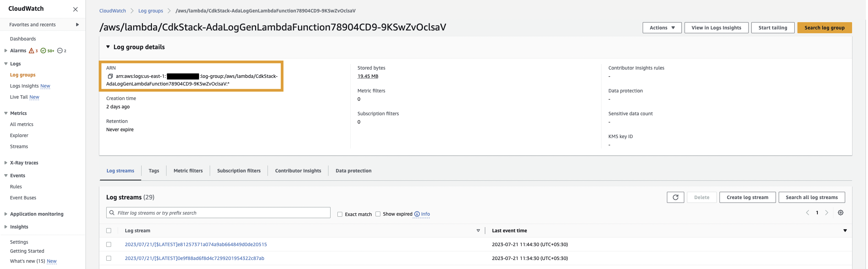Expand the Insights section
The height and width of the screenshot is (269, 868).
(6, 227)
